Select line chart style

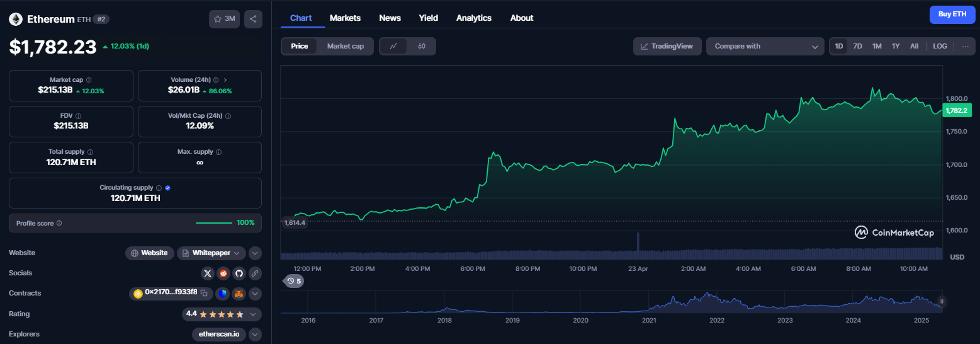[x=393, y=46]
